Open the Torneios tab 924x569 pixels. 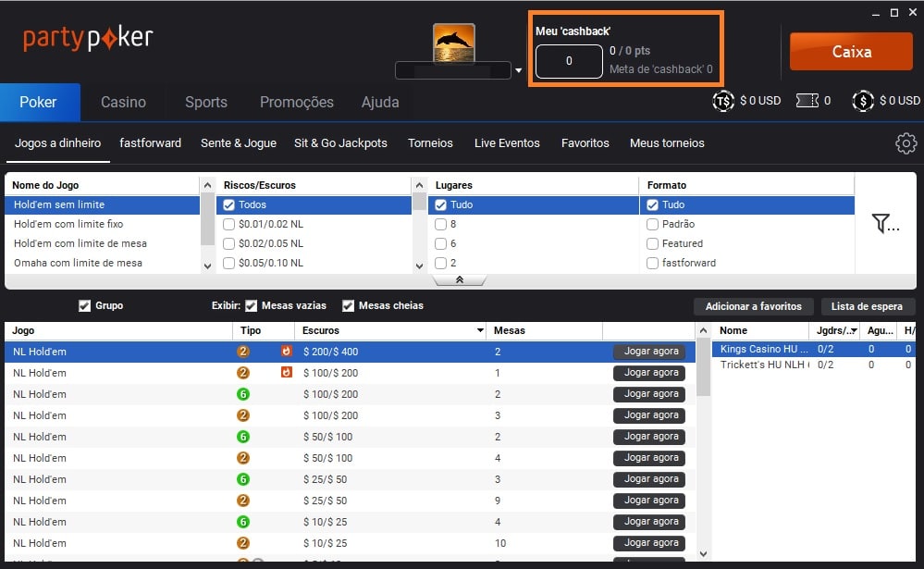point(430,143)
